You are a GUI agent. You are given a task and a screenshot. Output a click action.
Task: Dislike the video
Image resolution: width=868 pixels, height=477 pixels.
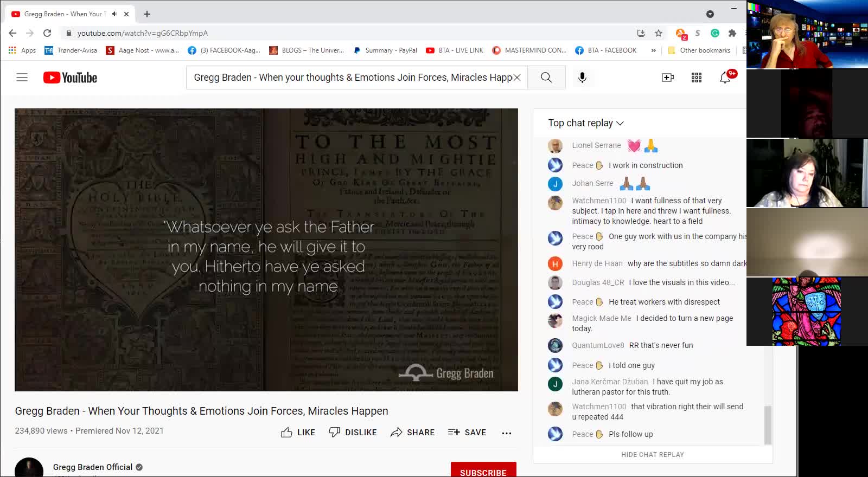(353, 432)
